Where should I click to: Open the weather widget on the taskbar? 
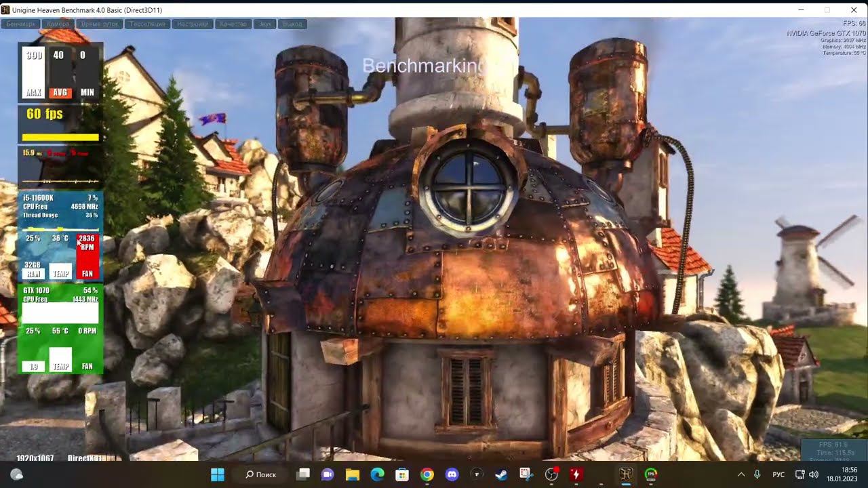(x=17, y=474)
